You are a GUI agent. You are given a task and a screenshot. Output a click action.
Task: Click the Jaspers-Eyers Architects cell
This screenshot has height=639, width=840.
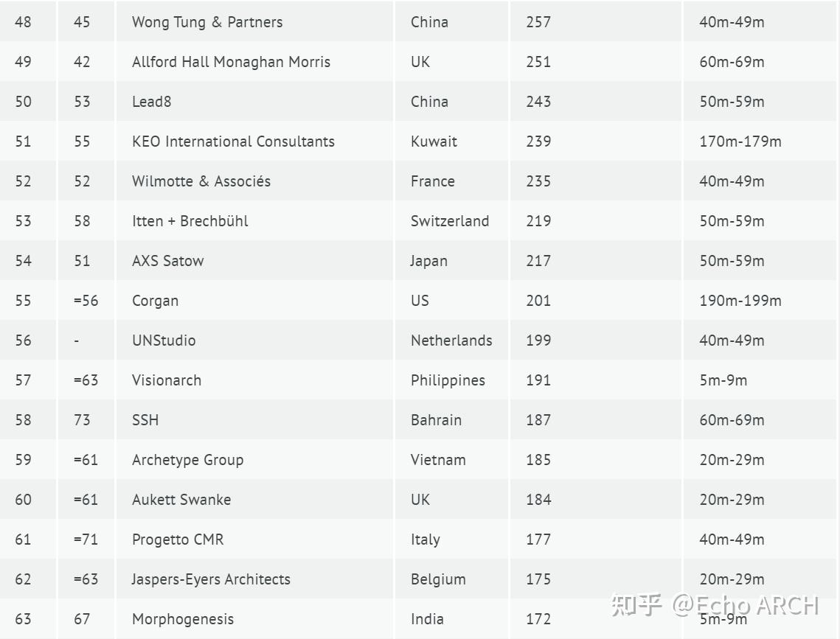coord(211,579)
